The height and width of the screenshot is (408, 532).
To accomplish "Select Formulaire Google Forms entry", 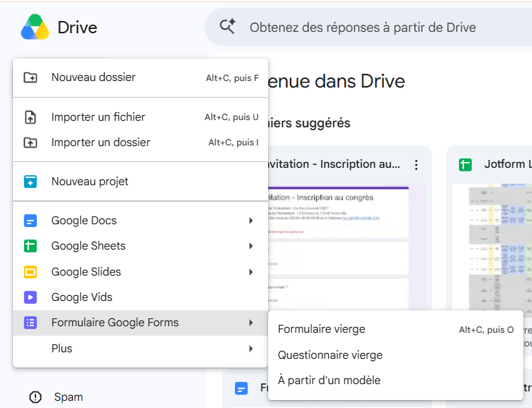I will pyautogui.click(x=140, y=323).
